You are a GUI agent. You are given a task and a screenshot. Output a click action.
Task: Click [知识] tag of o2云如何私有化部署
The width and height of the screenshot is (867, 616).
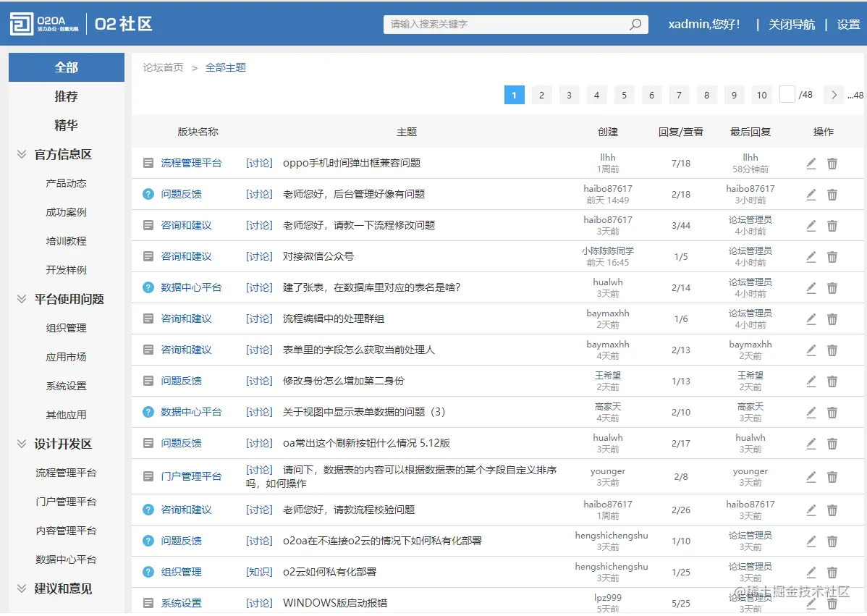(259, 573)
